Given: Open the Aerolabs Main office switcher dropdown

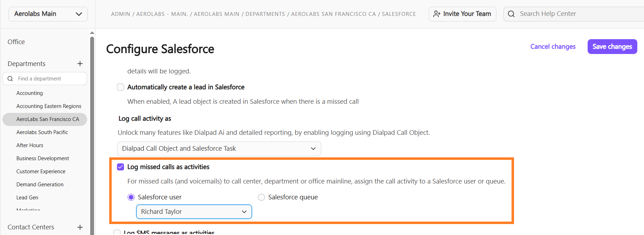Looking at the screenshot, I should [x=48, y=14].
